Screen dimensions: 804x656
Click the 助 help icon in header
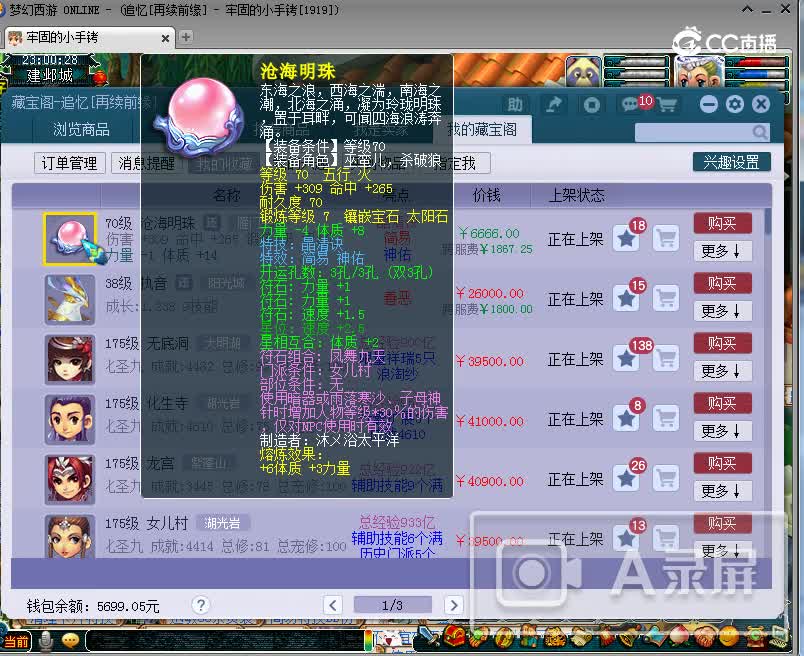coord(515,105)
